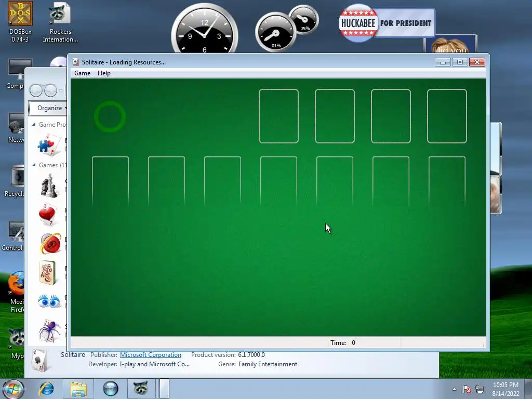Select the Internet game icon with red ball
Screen dimensions: 532x399
pos(50,243)
